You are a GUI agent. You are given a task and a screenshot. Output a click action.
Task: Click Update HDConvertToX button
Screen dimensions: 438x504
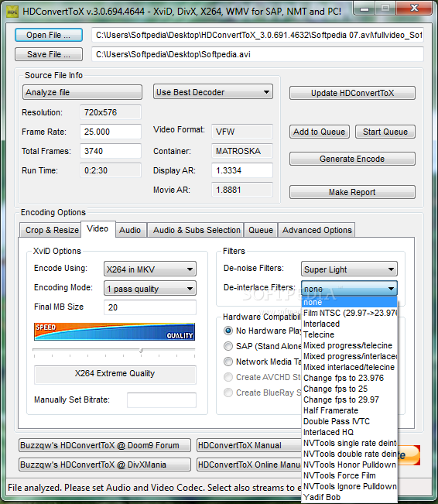(352, 93)
